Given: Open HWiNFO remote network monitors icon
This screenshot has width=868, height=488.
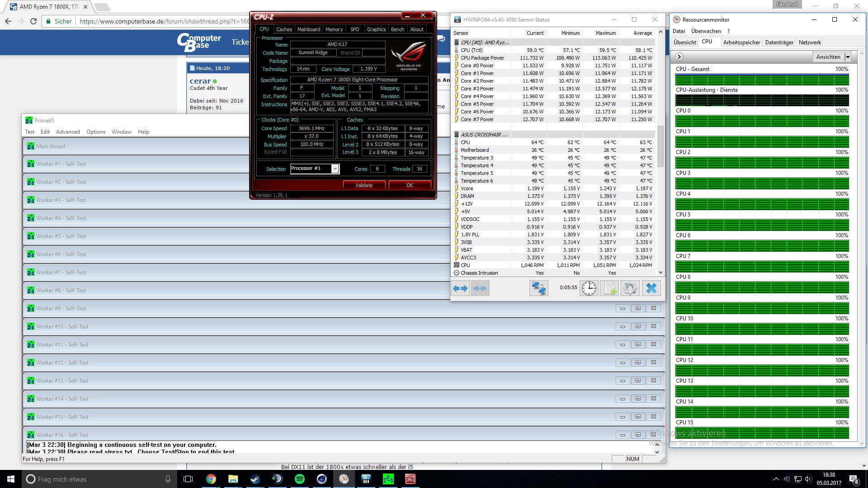Looking at the screenshot, I should pyautogui.click(x=538, y=288).
